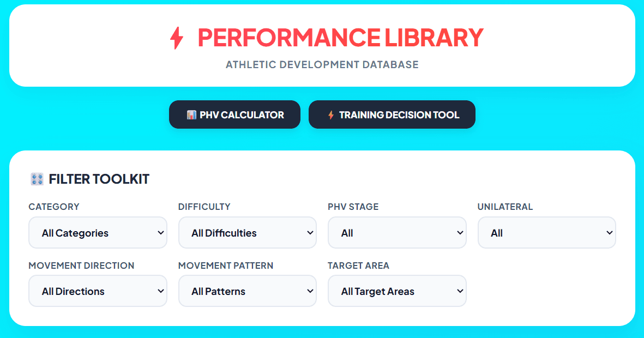Click the Performance Library title text
Image resolution: width=644 pixels, height=338 pixels.
point(340,38)
